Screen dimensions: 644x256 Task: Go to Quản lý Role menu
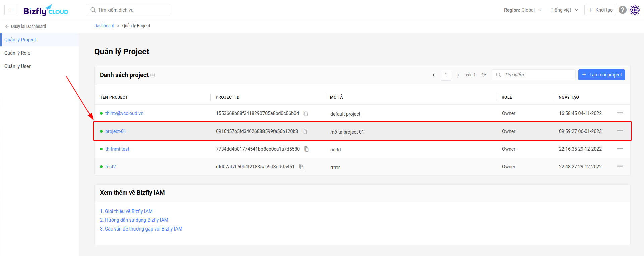point(17,53)
